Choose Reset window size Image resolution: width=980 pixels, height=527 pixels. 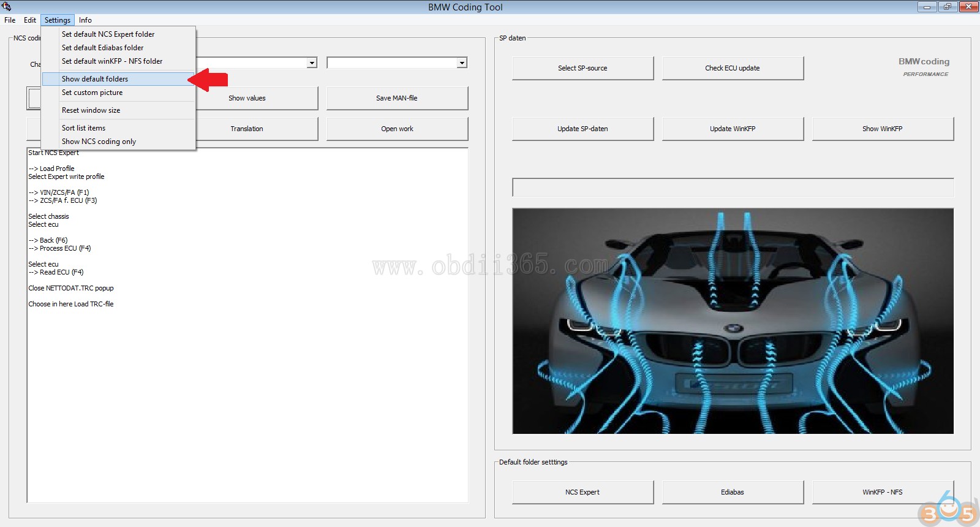pyautogui.click(x=118, y=110)
